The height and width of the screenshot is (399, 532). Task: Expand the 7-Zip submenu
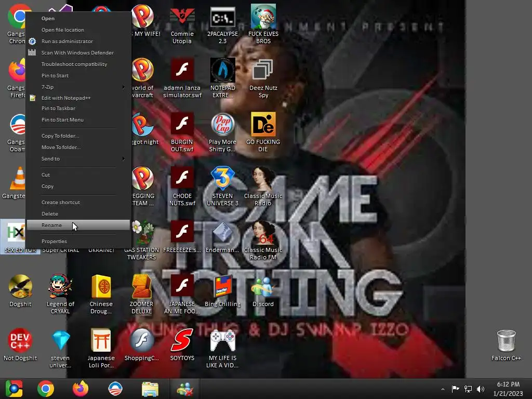[x=78, y=87]
